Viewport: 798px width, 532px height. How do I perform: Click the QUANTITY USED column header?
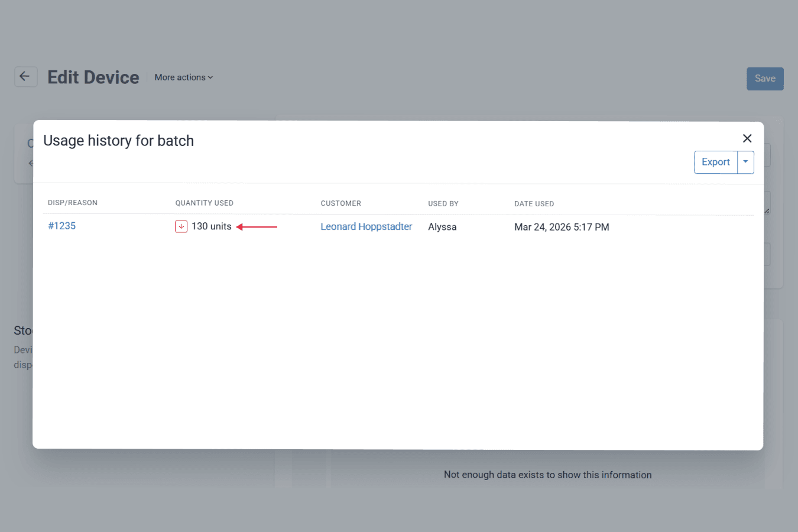click(x=204, y=203)
